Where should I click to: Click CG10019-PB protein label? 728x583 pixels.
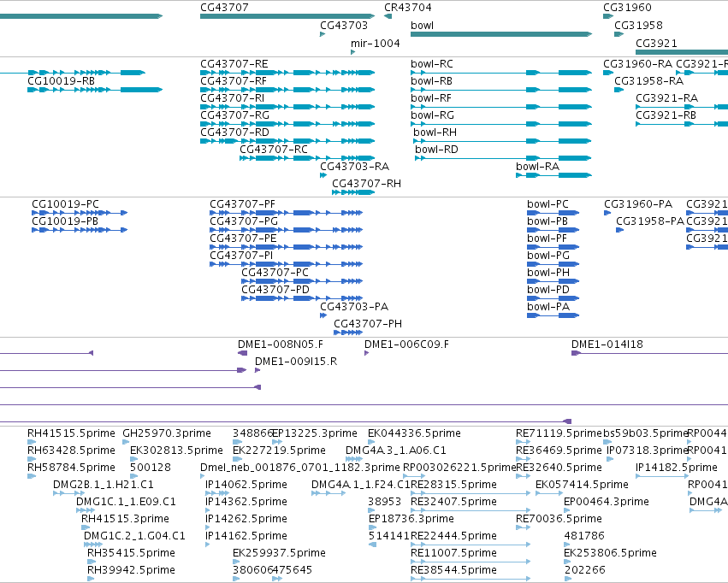click(x=65, y=221)
